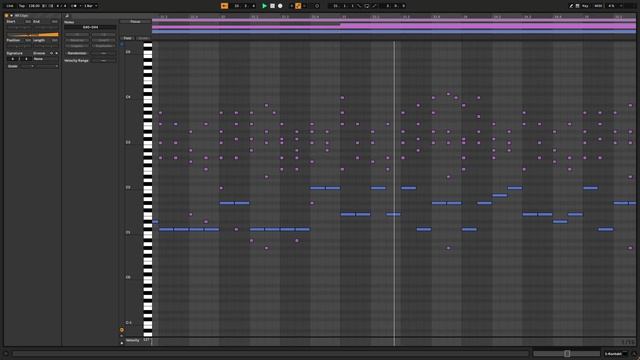
Task: Click the Legato button
Action: [x=77, y=46]
